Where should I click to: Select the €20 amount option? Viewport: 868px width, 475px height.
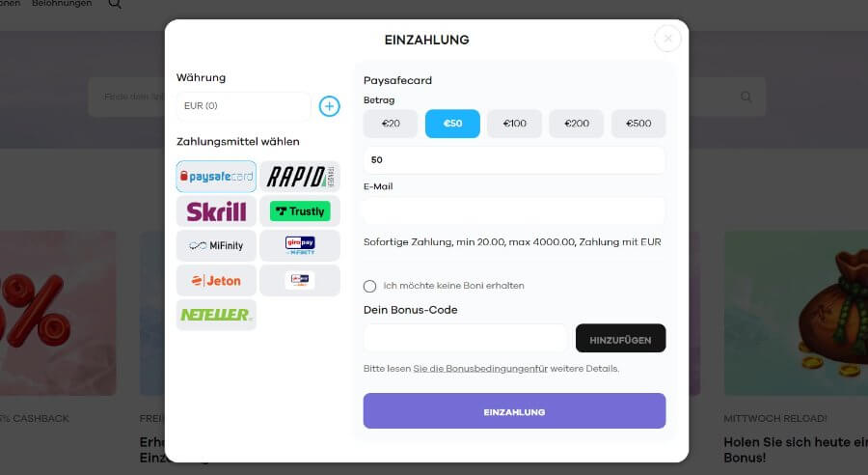coord(391,124)
